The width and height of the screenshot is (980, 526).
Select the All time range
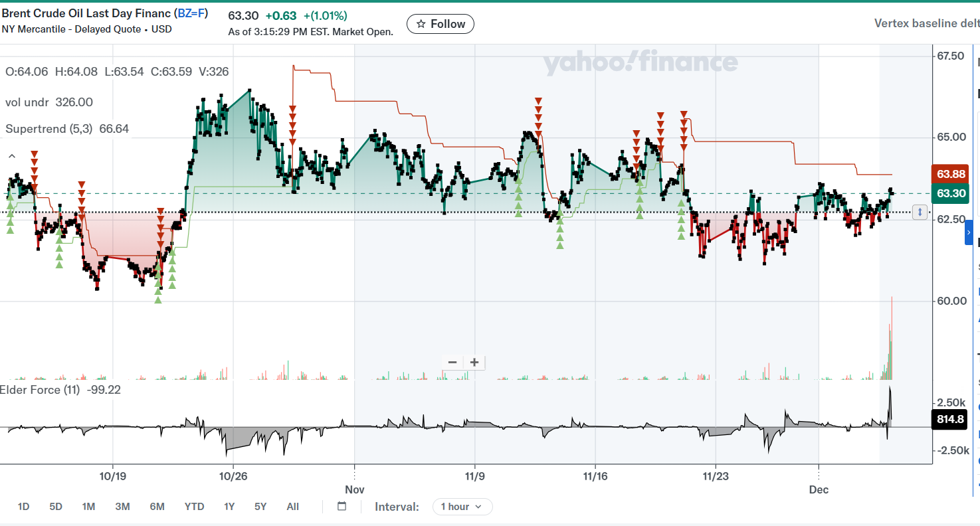(x=292, y=506)
